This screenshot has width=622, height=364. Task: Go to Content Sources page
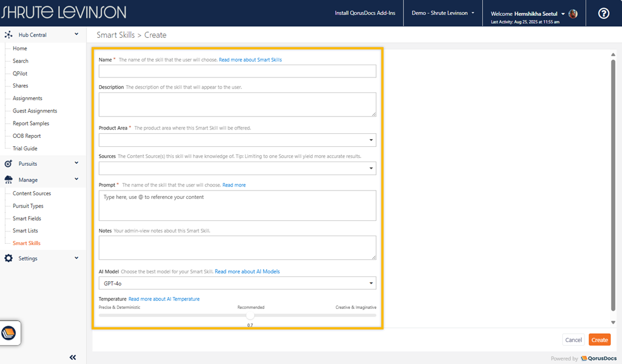tap(31, 194)
